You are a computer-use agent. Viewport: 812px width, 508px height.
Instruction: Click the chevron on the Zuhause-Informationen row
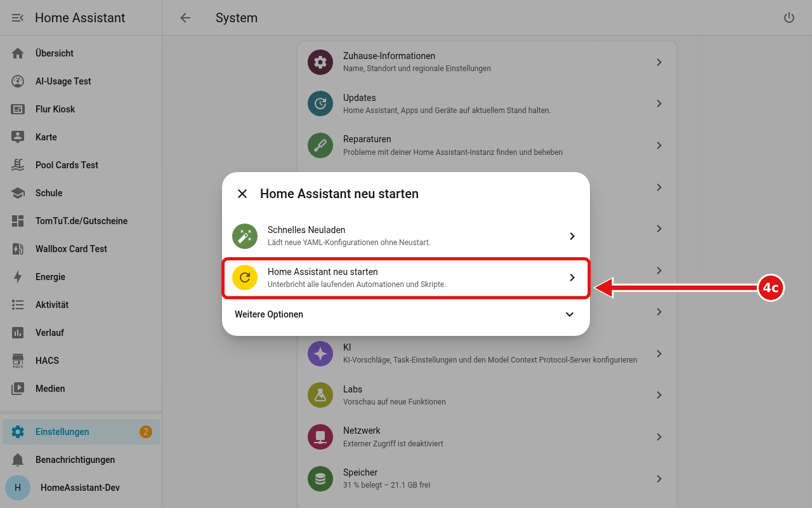tap(659, 62)
